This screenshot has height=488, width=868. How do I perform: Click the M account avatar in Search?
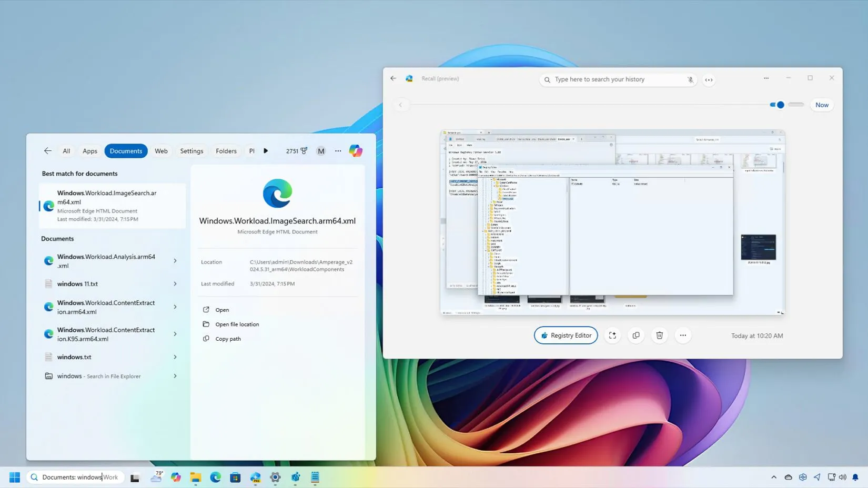coord(321,151)
